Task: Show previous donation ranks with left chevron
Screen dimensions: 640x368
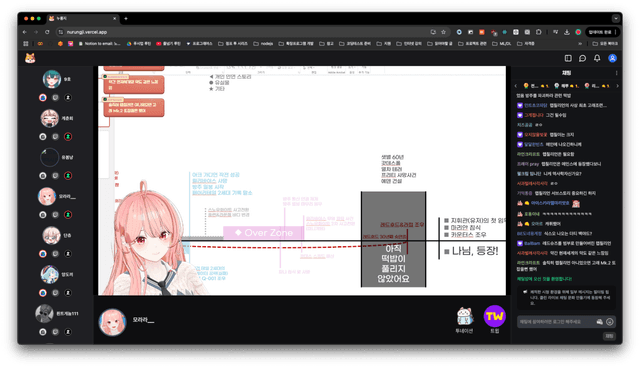Action: (516, 86)
